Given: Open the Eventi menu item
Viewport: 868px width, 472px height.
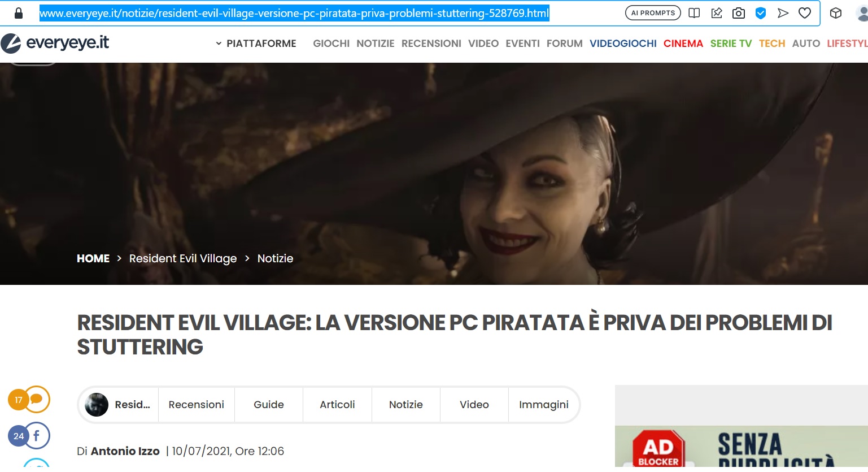Looking at the screenshot, I should [x=523, y=44].
